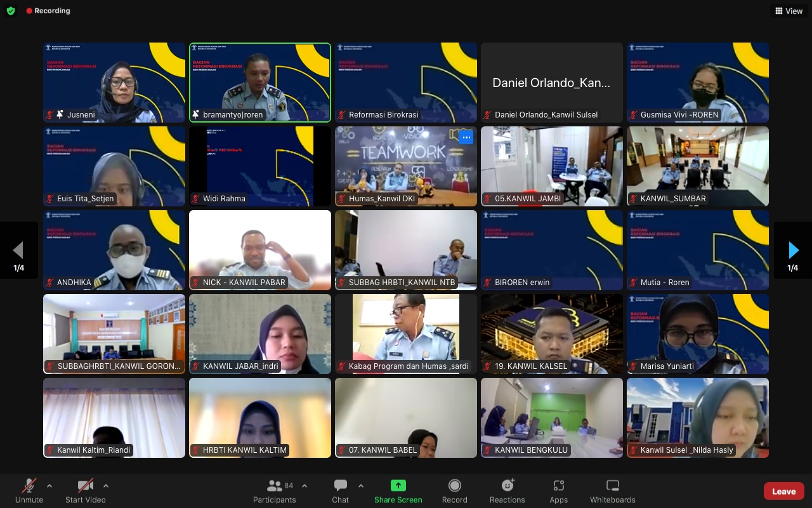This screenshot has height=508, width=812.
Task: Open Whiteboards
Action: [x=612, y=490]
